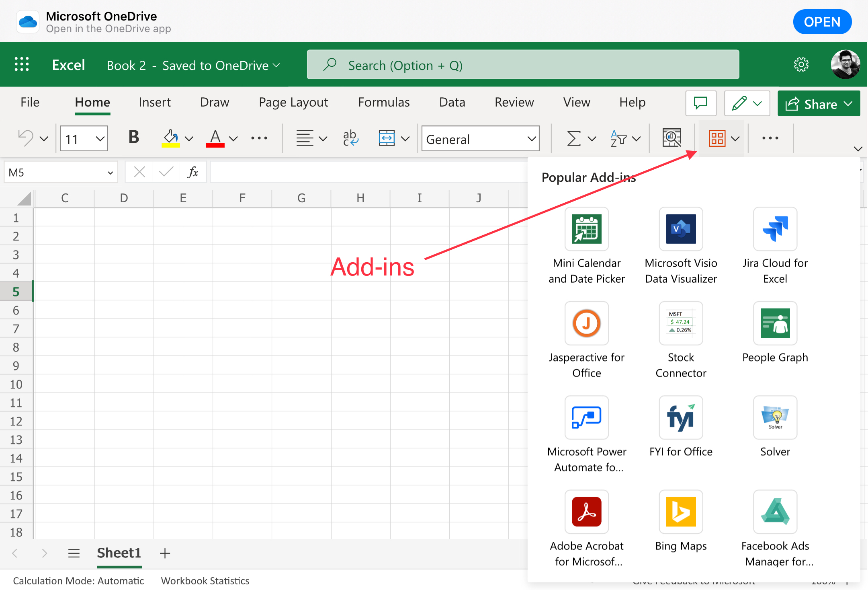The height and width of the screenshot is (590, 868).
Task: Click the AutoSum sigma icon
Action: click(x=573, y=138)
